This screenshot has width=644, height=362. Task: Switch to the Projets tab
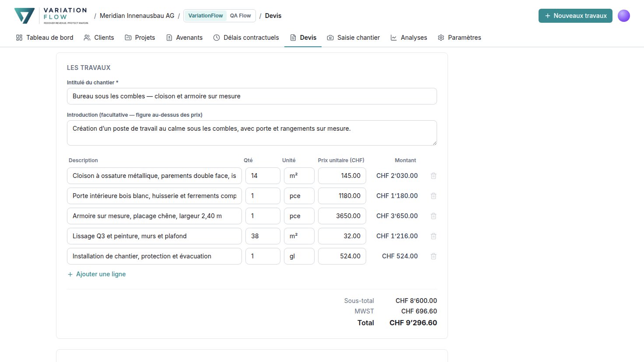point(140,38)
